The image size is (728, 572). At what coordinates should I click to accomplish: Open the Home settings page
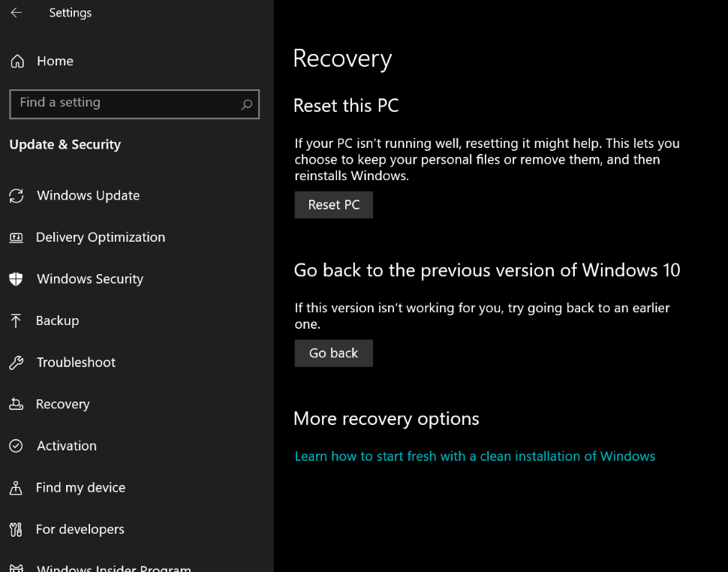coord(56,62)
